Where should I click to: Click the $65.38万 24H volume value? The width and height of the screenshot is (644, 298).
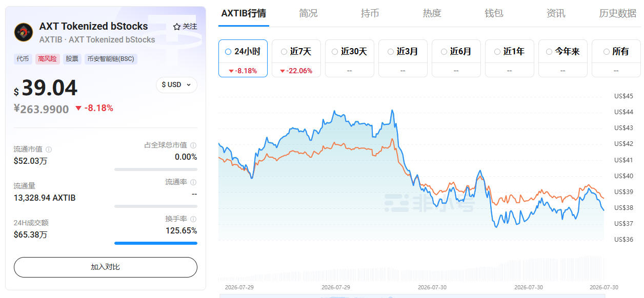[31, 235]
